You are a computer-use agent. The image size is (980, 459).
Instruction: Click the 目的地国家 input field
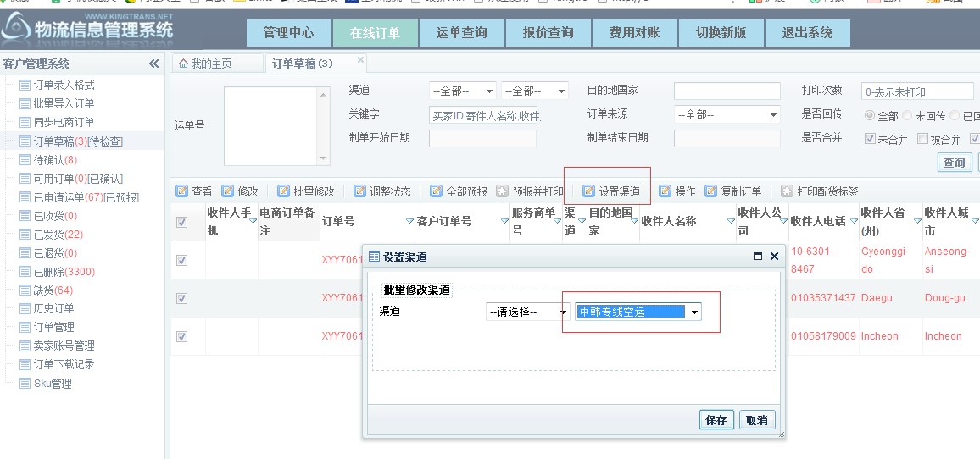[727, 91]
